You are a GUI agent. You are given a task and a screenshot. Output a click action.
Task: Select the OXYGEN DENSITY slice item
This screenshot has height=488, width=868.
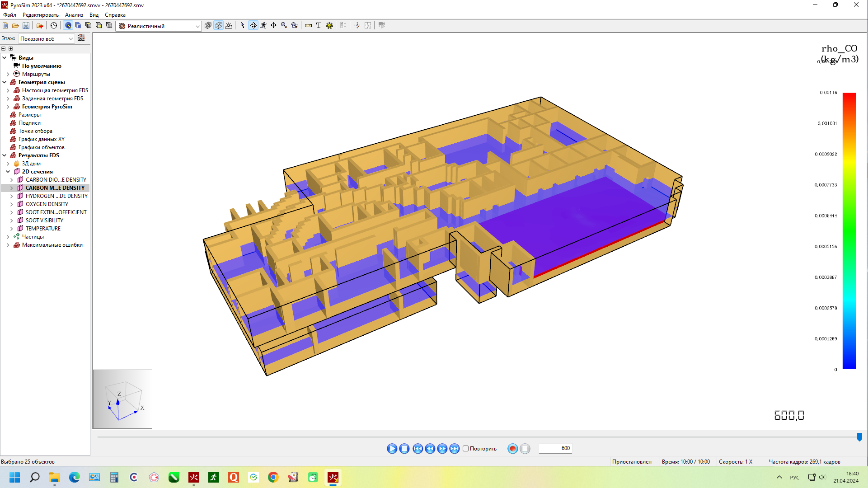point(47,204)
